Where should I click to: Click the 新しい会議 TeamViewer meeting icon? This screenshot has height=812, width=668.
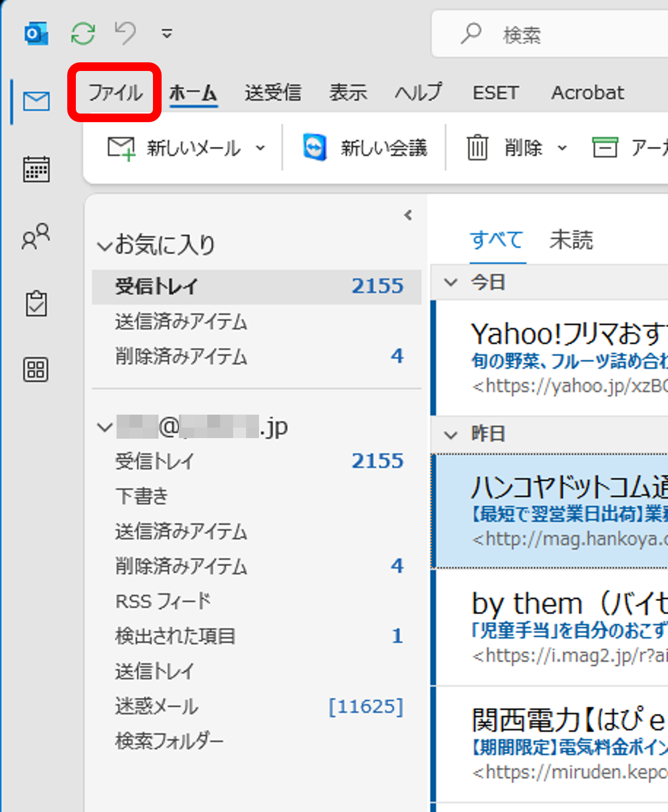pos(315,148)
